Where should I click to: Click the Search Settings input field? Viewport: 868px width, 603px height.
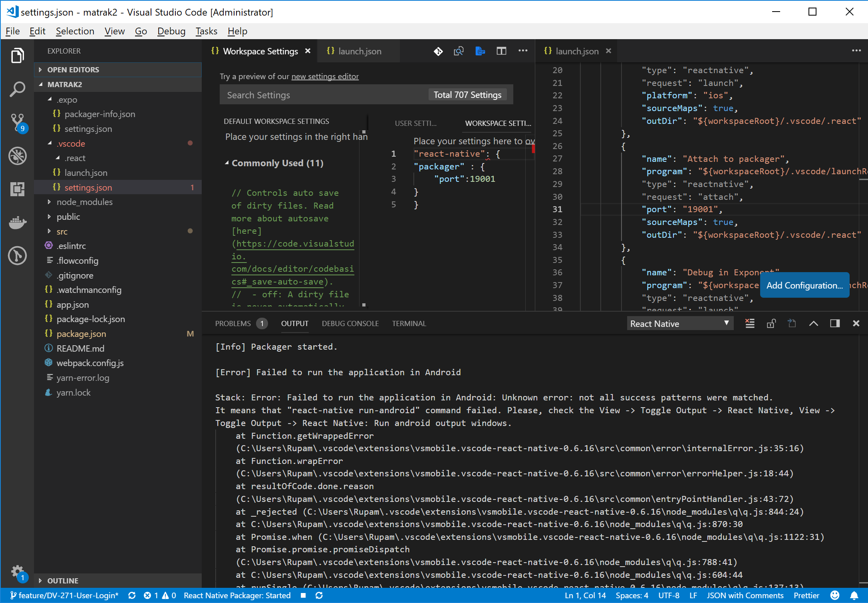coord(320,95)
